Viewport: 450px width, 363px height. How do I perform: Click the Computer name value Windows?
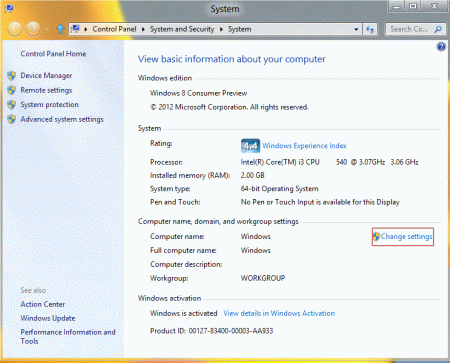tap(256, 236)
